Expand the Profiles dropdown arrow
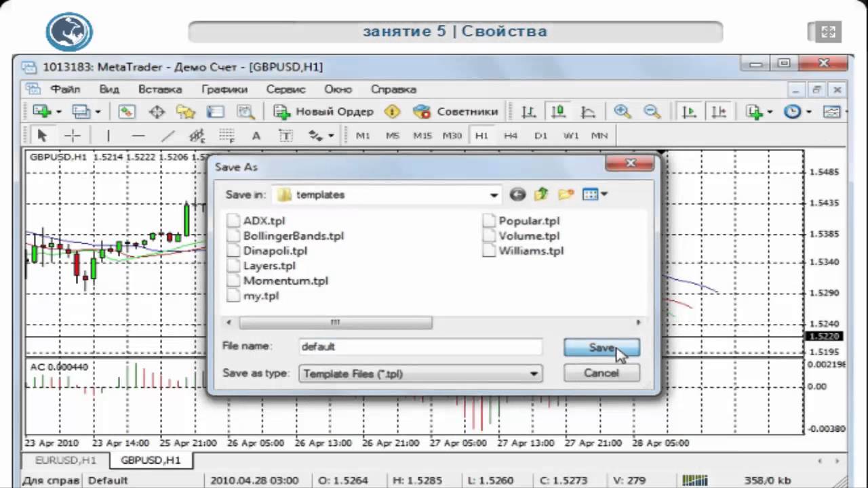 [x=98, y=113]
